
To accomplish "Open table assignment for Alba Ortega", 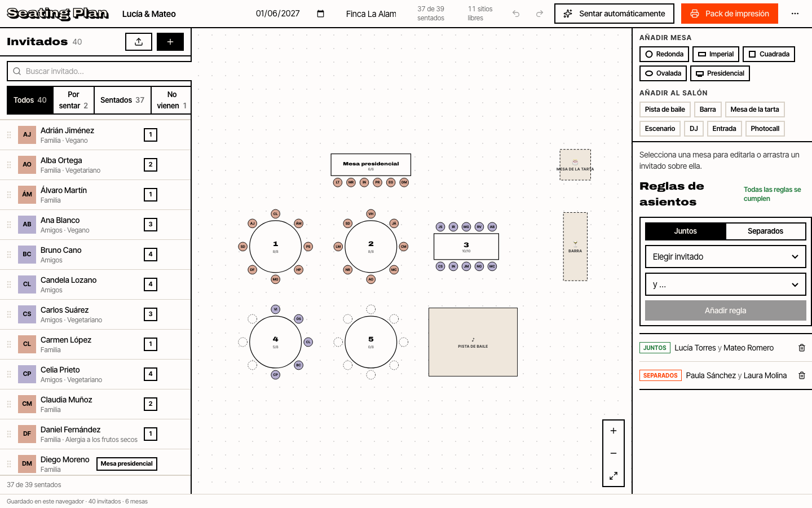I will click(151, 165).
